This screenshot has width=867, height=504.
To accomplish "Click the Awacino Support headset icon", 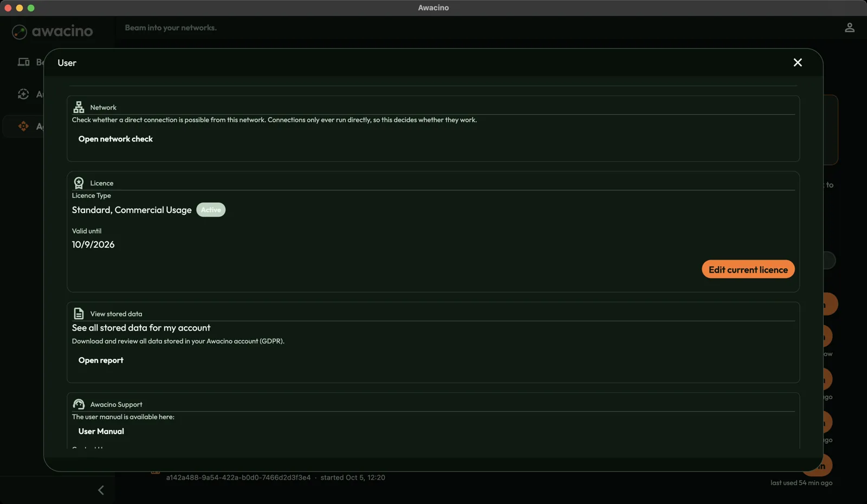I will [79, 404].
